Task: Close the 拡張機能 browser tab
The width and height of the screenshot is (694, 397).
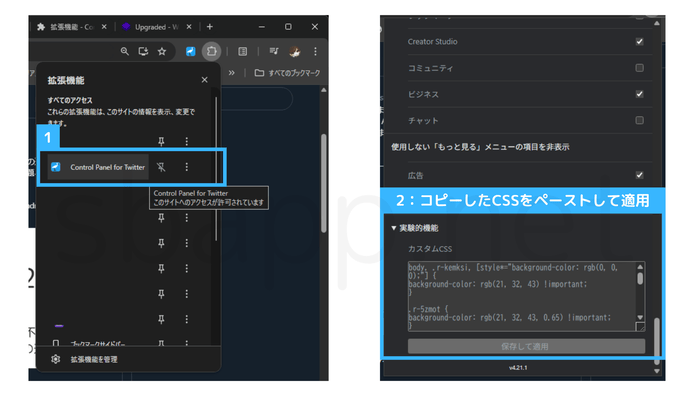Action: [x=104, y=27]
